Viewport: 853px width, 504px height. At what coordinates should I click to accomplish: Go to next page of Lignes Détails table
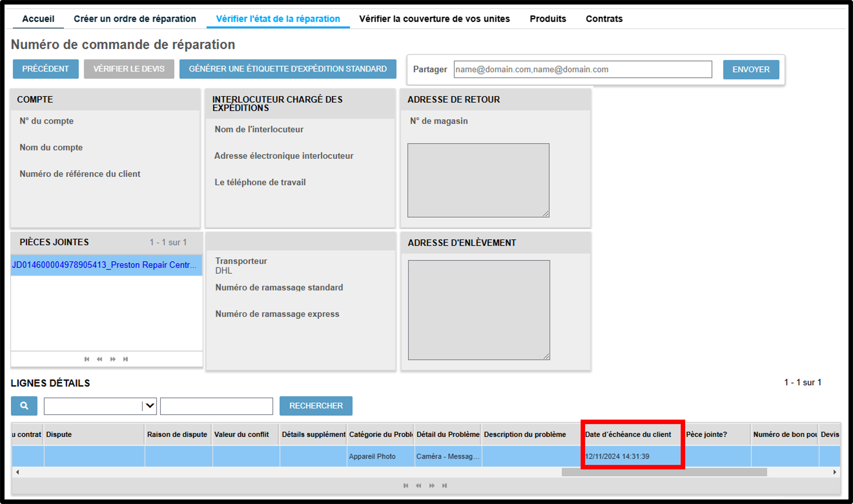coord(432,486)
